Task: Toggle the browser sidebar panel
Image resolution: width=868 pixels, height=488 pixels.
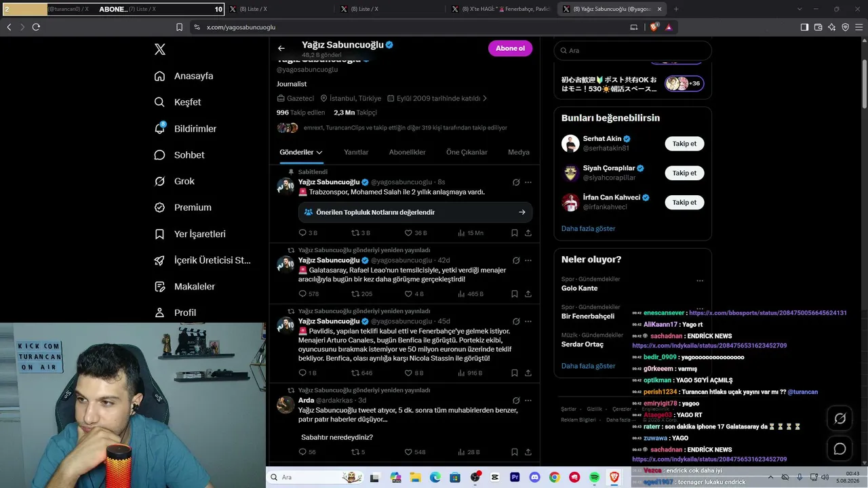Action: pos(804,27)
